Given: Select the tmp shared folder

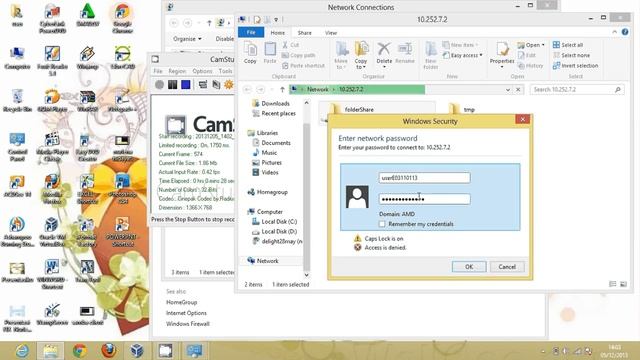Looking at the screenshot, I should [462, 109].
